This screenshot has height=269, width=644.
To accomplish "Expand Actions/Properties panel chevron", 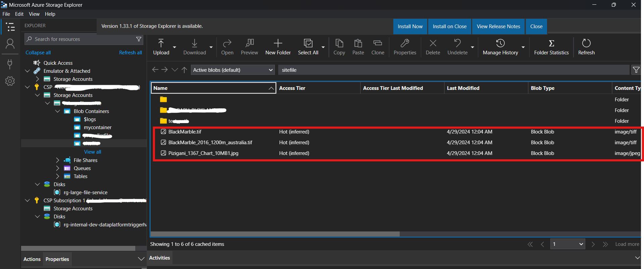I will coord(141,259).
